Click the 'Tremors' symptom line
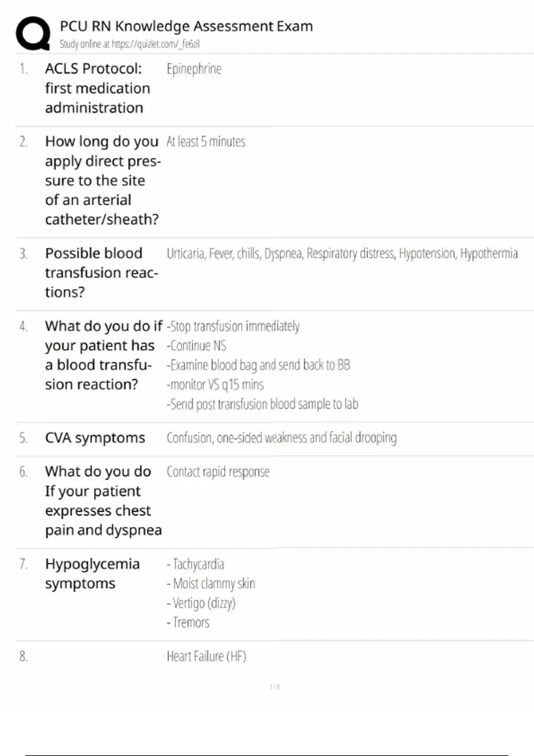Image resolution: width=534 pixels, height=756 pixels. (x=188, y=623)
